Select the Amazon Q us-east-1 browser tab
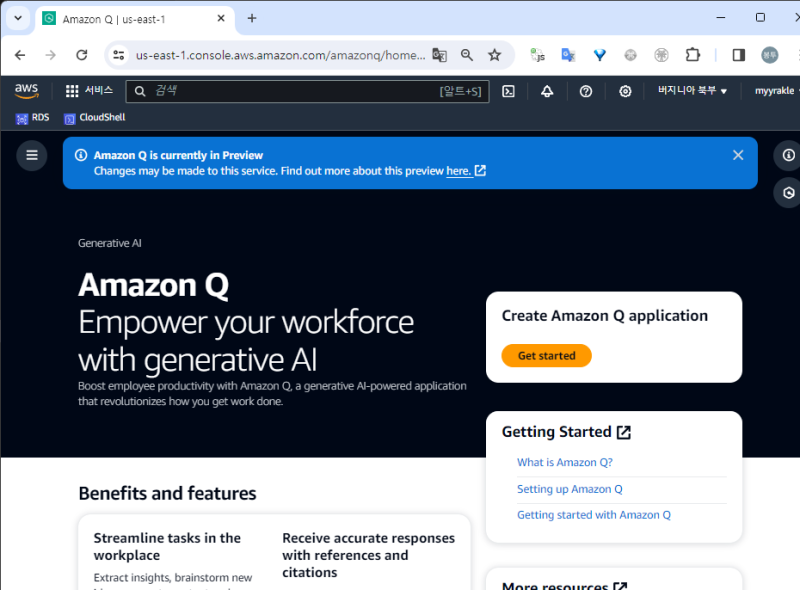800x590 pixels. coord(135,19)
